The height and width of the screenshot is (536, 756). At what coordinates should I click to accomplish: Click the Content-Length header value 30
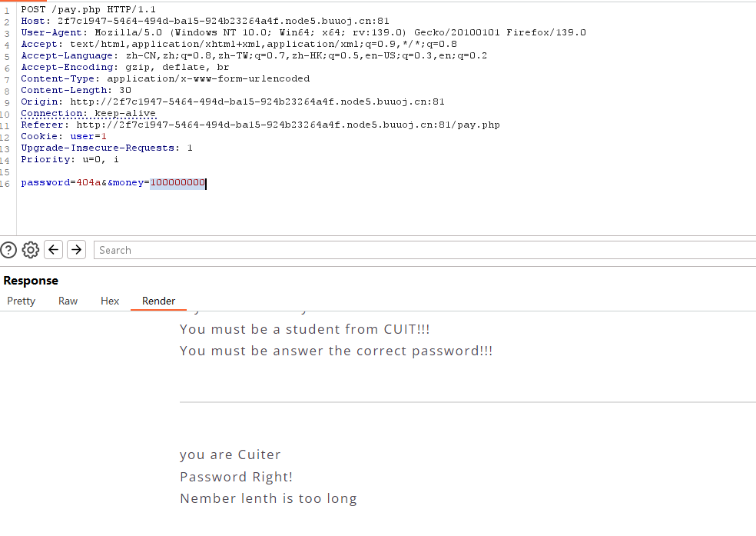pos(125,90)
